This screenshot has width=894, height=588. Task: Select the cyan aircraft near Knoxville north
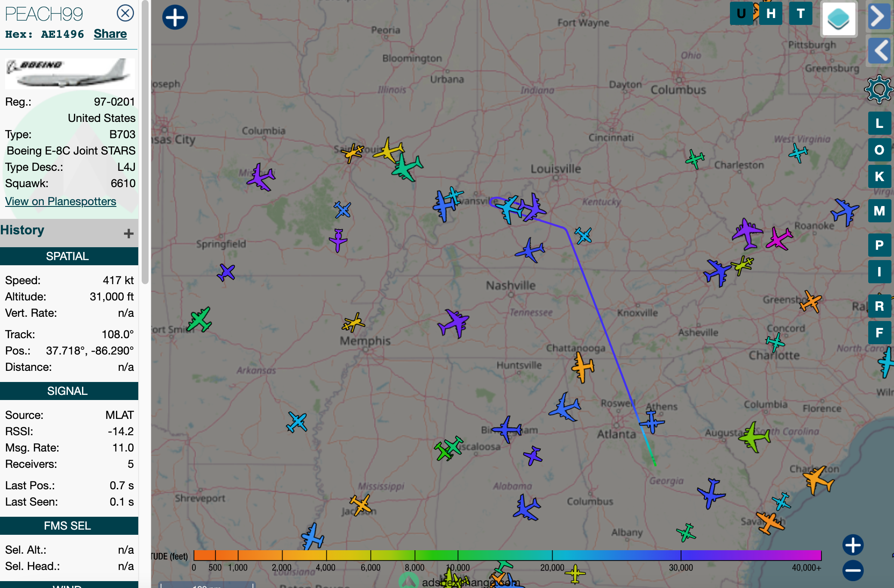click(x=584, y=235)
